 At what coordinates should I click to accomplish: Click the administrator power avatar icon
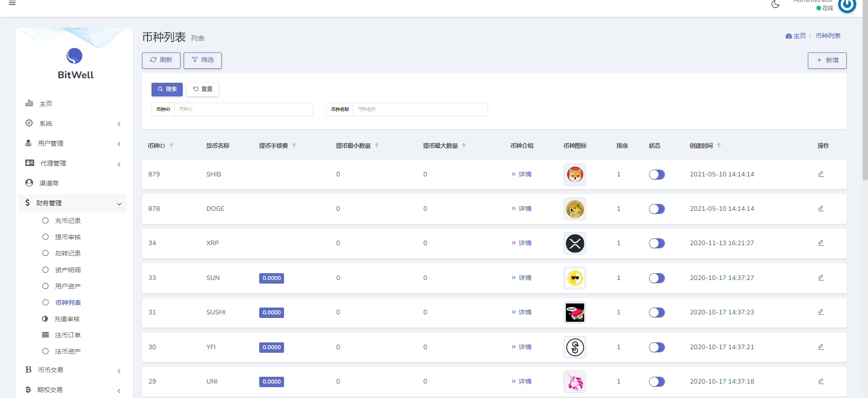tap(847, 5)
